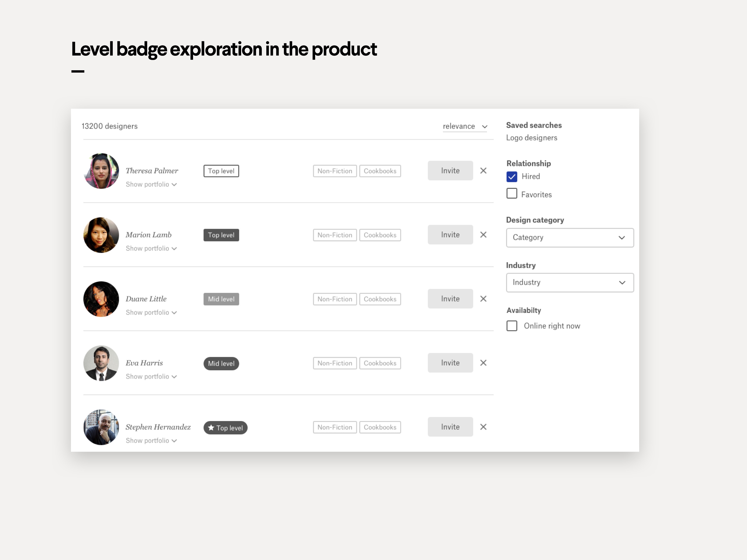Screen dimensions: 747x560
Task: Remove Eva Harris with the X icon
Action: point(483,363)
